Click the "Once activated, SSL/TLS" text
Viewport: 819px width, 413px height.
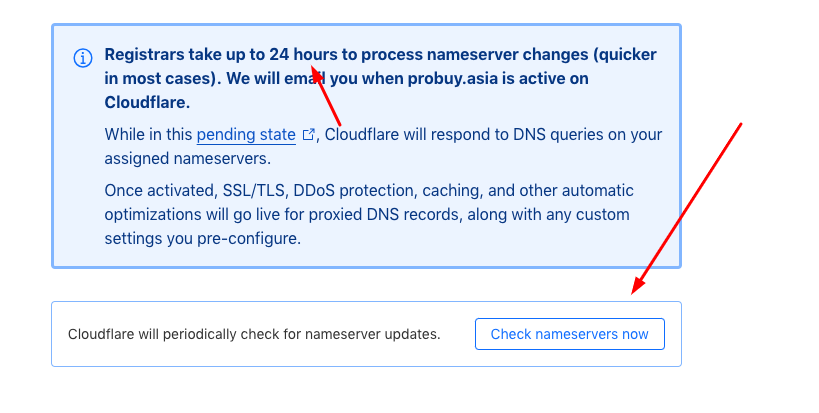(x=195, y=191)
